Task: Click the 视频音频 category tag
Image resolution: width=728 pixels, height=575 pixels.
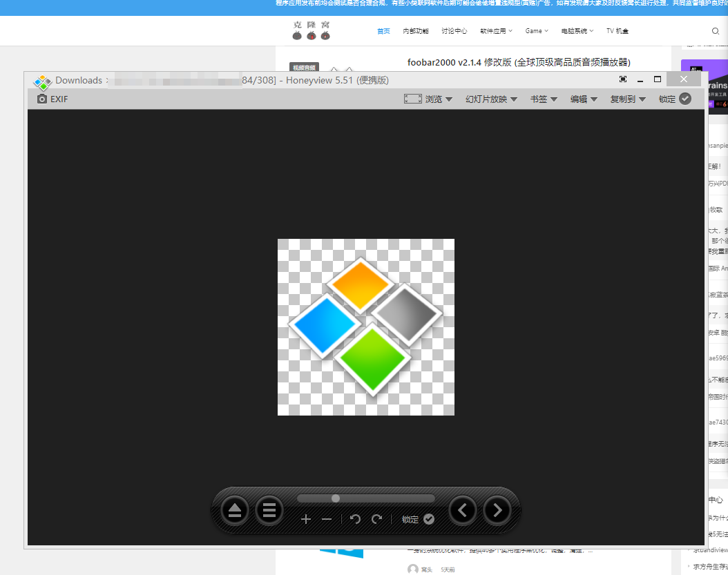Action: (x=304, y=67)
